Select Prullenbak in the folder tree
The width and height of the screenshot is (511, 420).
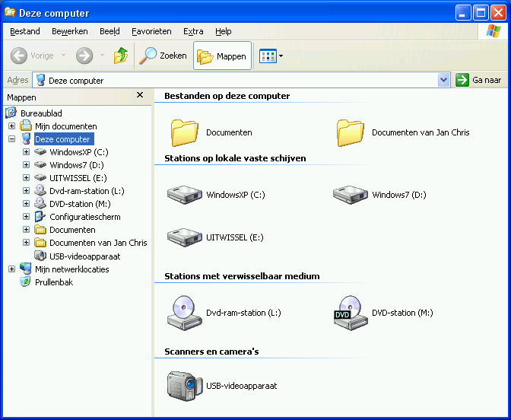point(53,282)
